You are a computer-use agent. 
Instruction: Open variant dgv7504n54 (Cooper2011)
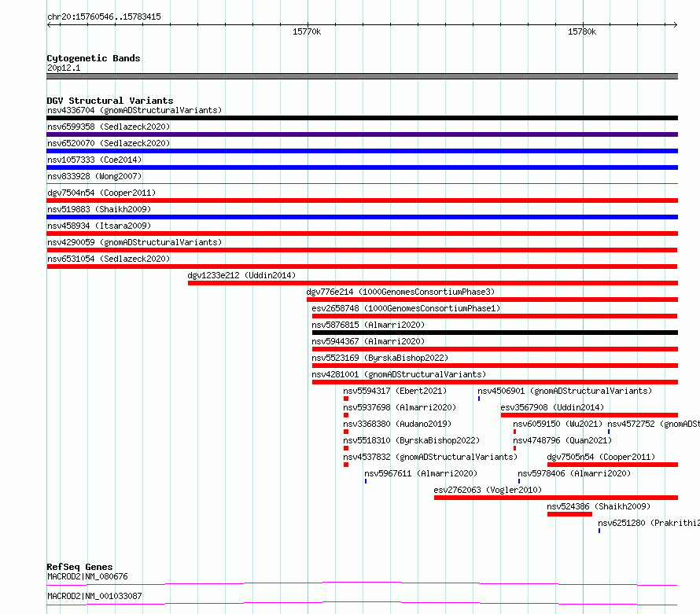(101, 193)
